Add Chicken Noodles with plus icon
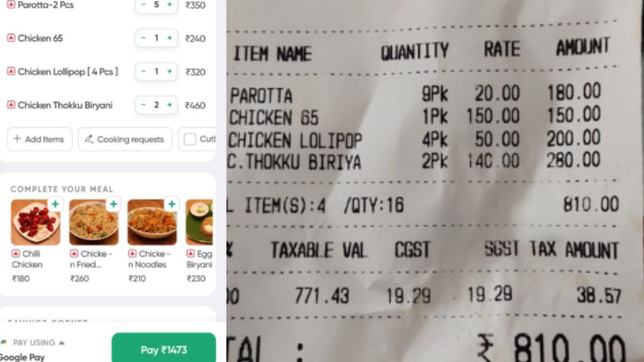Image resolution: width=644 pixels, height=362 pixels. [172, 204]
